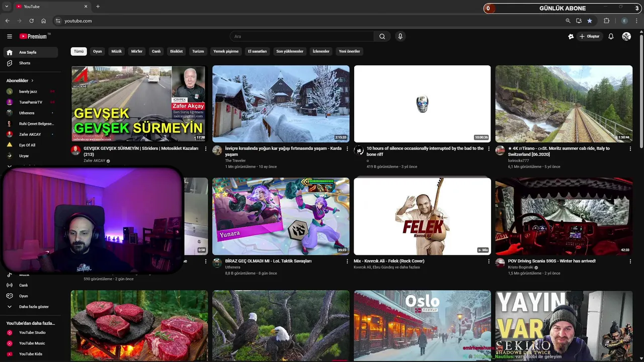Open Zafer AKCAY in sidebar subscriptions
644x362 pixels.
coord(30,134)
